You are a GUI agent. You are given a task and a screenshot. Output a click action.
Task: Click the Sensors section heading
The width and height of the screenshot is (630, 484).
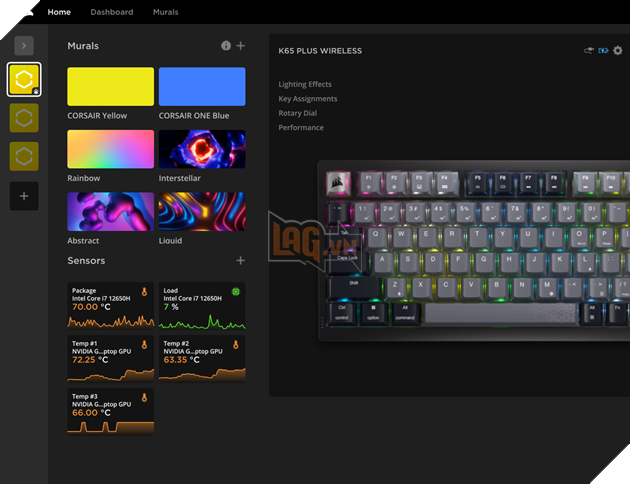[x=86, y=261]
